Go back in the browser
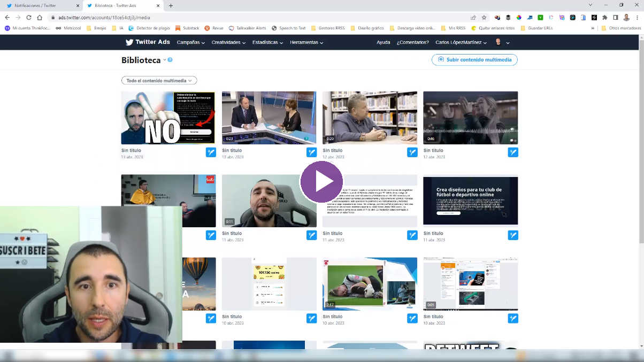Screen dimensions: 644x362 7,18
